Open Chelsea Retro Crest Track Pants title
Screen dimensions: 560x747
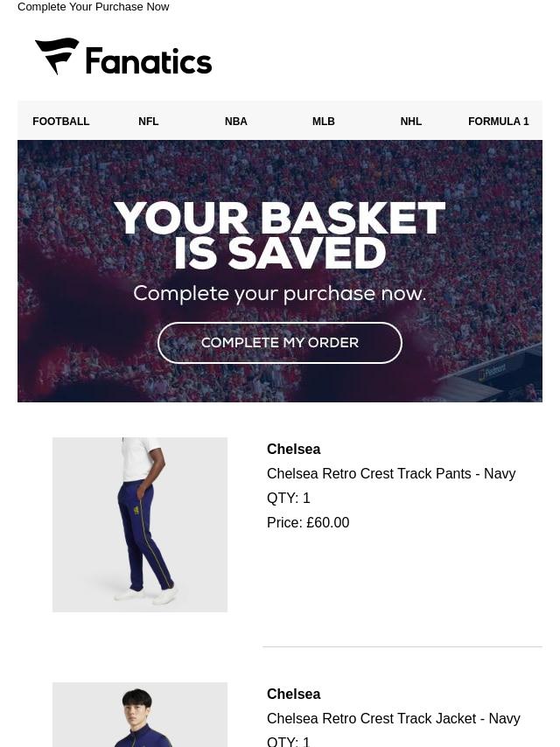[x=391, y=473]
